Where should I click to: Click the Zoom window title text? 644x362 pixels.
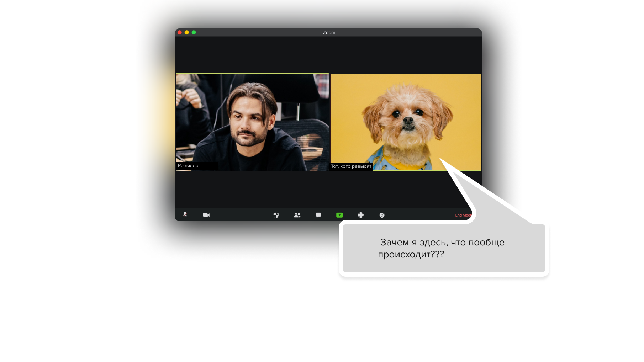tap(329, 33)
